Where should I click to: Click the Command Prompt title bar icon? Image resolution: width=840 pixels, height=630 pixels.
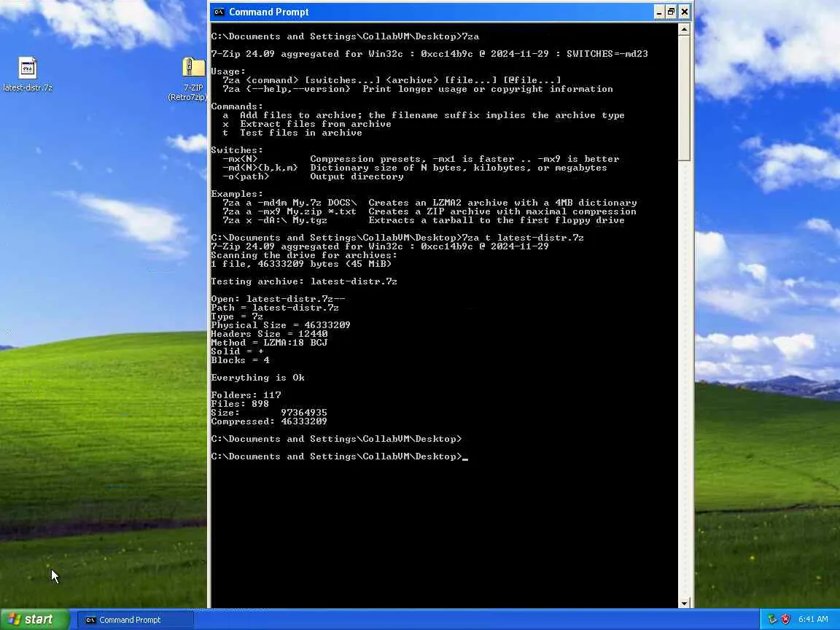tap(219, 12)
